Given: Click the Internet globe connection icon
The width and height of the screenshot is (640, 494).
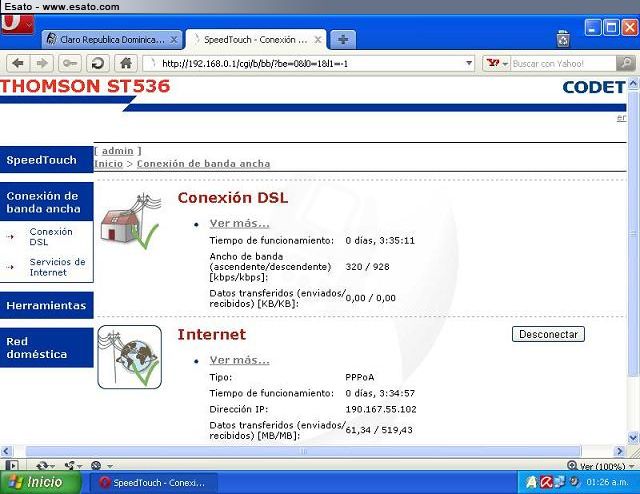Looking at the screenshot, I should pyautogui.click(x=130, y=357).
